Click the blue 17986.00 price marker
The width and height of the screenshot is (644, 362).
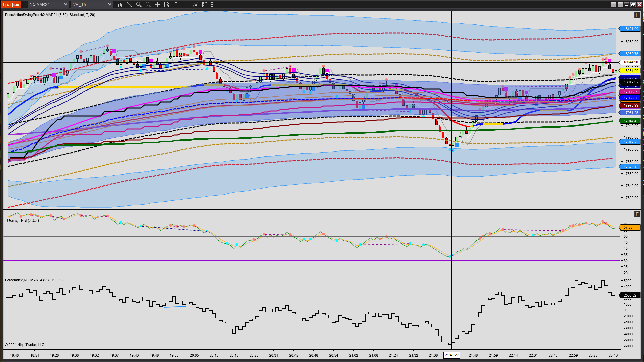[x=630, y=98]
